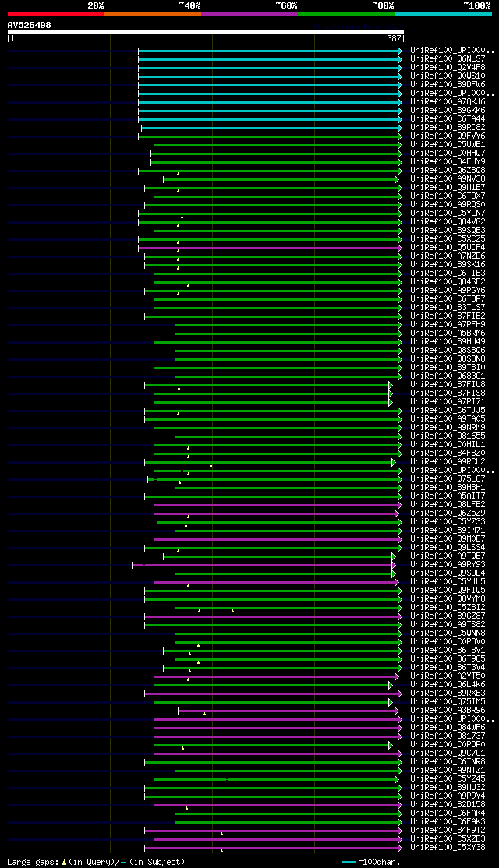Select the UniRef100_Q84VG2 label

[448, 222]
